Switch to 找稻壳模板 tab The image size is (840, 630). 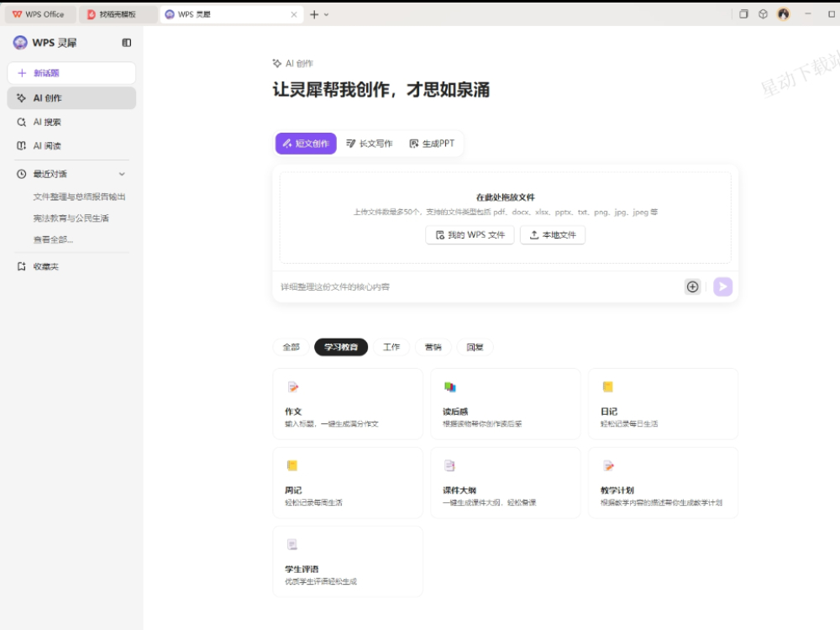click(x=118, y=14)
